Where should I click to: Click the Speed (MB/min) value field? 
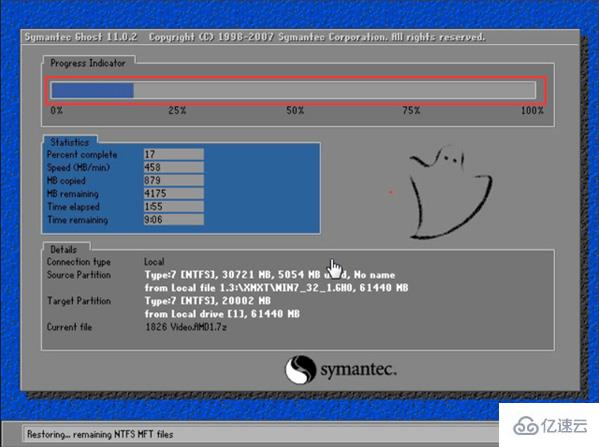(174, 167)
